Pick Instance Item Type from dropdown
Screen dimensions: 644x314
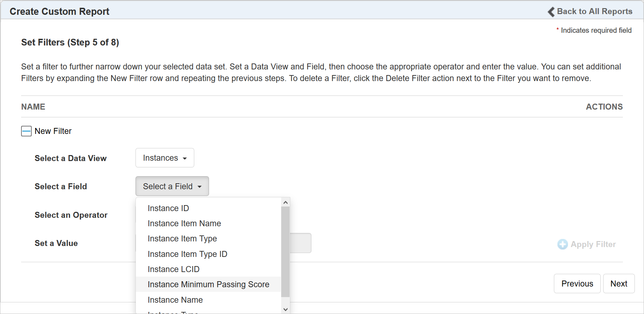coord(182,239)
